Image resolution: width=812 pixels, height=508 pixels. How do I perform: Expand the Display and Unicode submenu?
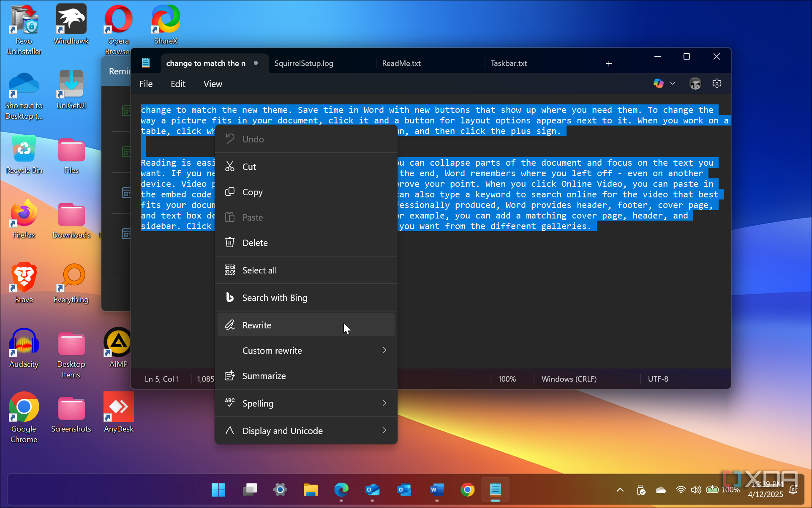306,431
